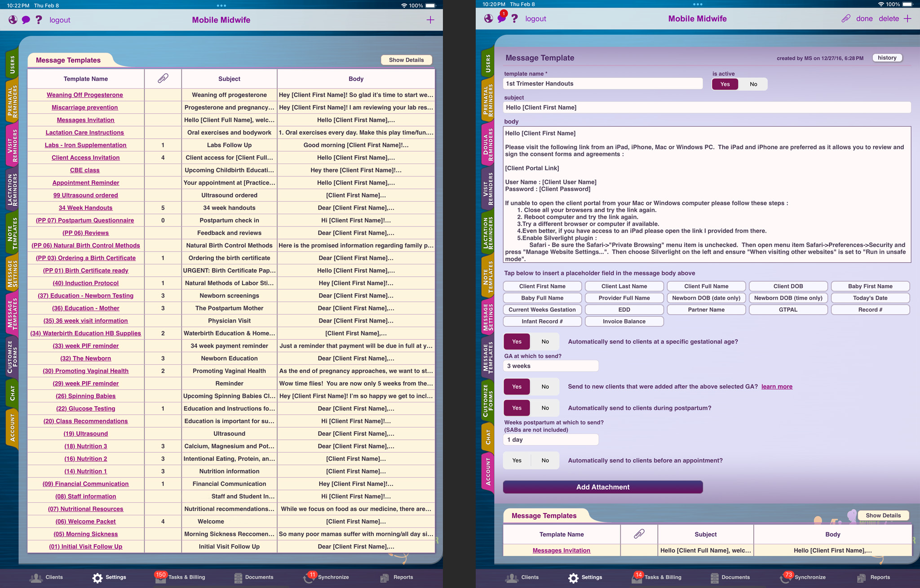Tap the globe icon in right window header
The image size is (920, 588).
(x=489, y=18)
